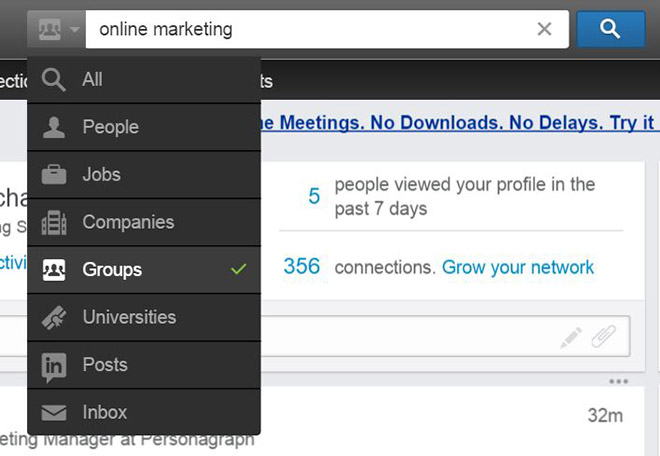The image size is (660, 456).
Task: Open the Grow your network link
Action: pos(518,267)
